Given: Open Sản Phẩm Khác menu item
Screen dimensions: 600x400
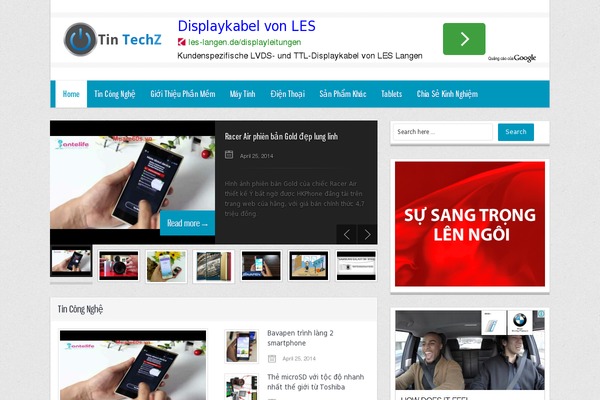Looking at the screenshot, I should (343, 94).
